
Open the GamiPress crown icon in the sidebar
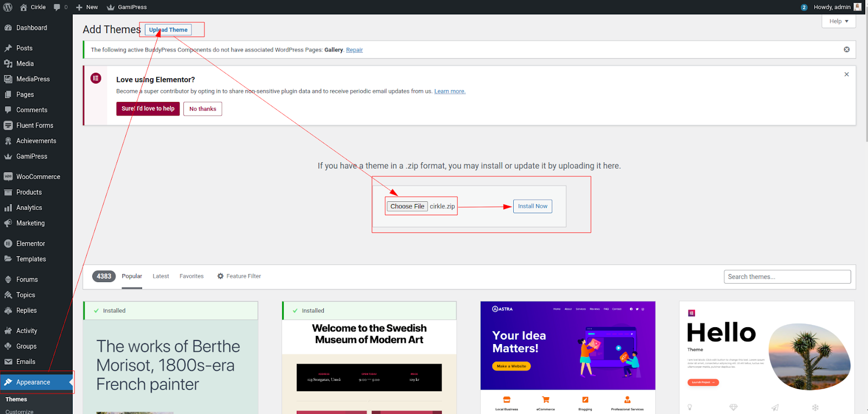[x=8, y=156]
